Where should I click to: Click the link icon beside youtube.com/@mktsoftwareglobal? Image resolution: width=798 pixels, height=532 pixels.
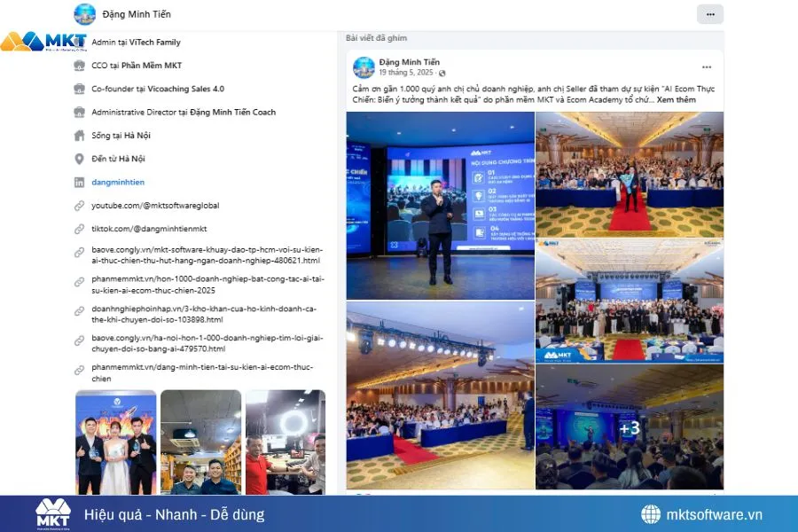click(x=79, y=206)
